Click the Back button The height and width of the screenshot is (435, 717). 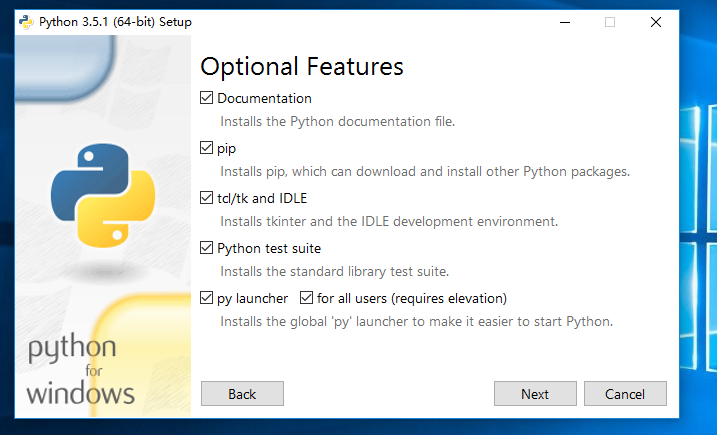pos(242,394)
